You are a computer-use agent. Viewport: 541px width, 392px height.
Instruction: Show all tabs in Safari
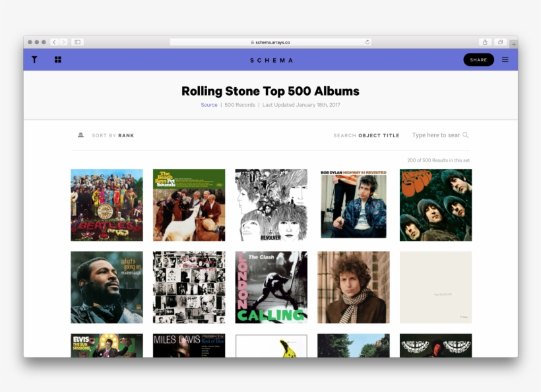(500, 42)
